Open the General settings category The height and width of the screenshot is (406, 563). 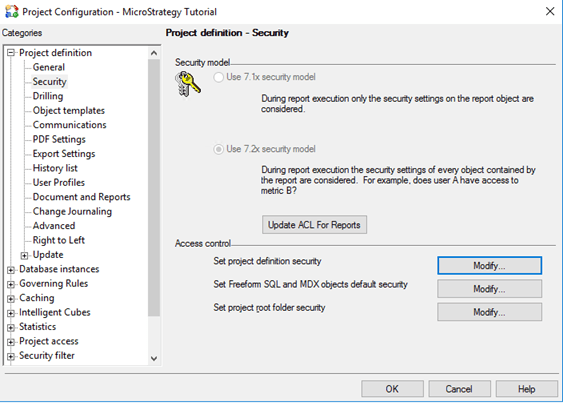[x=48, y=67]
